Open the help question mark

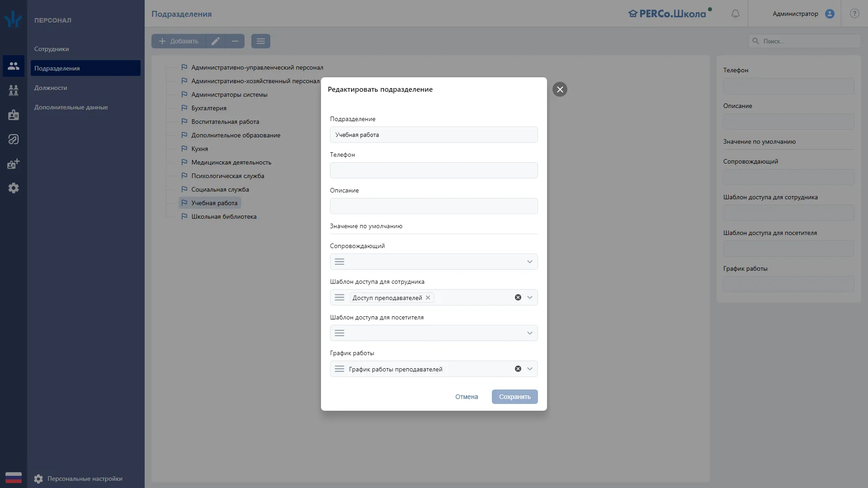[x=854, y=14]
